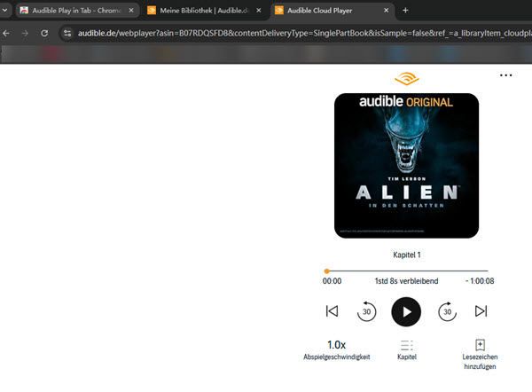Click the 00:00 elapsed time
The height and width of the screenshot is (392, 532).
(x=332, y=281)
